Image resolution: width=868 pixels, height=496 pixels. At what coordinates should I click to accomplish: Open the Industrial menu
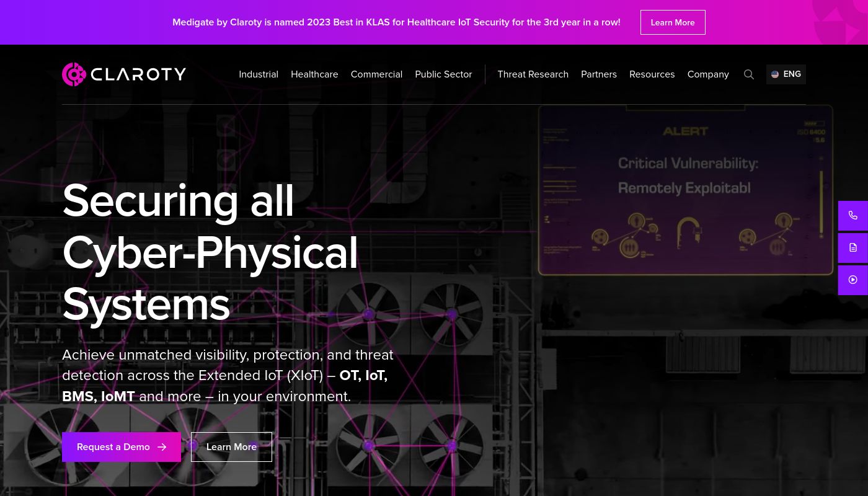[259, 74]
